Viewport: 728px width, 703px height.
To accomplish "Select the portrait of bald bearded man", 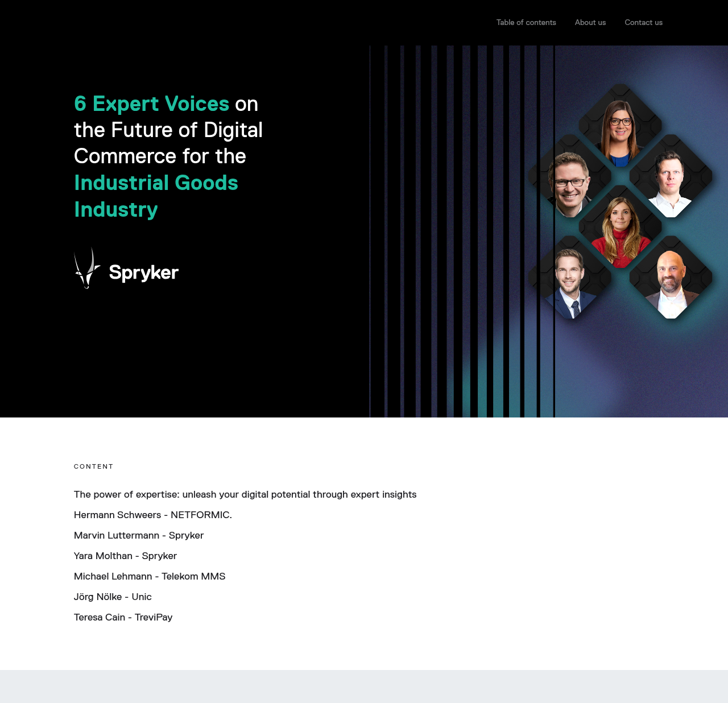I will (671, 282).
